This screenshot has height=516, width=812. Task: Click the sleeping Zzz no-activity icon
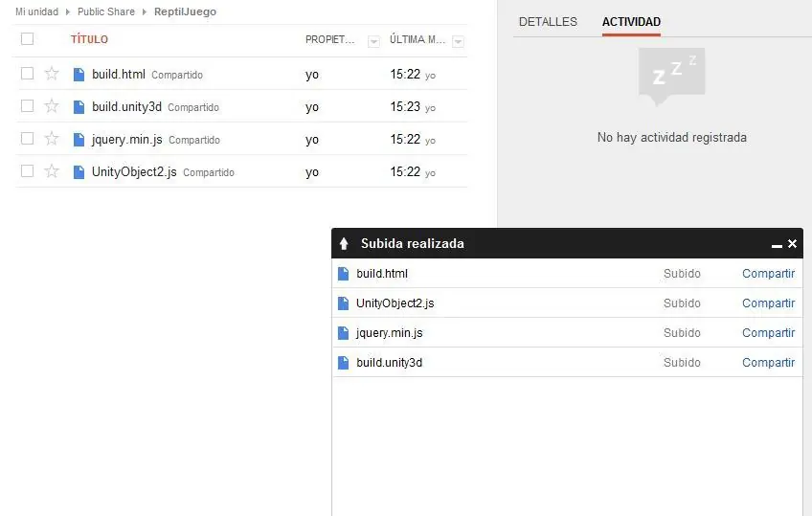671,77
